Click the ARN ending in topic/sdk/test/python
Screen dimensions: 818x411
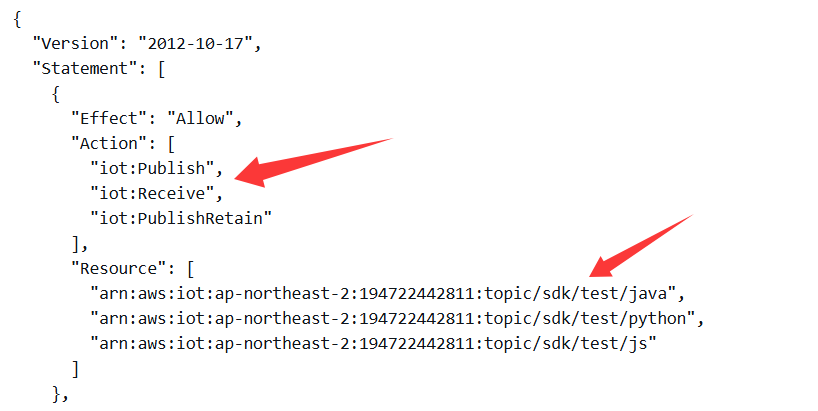[x=393, y=319]
